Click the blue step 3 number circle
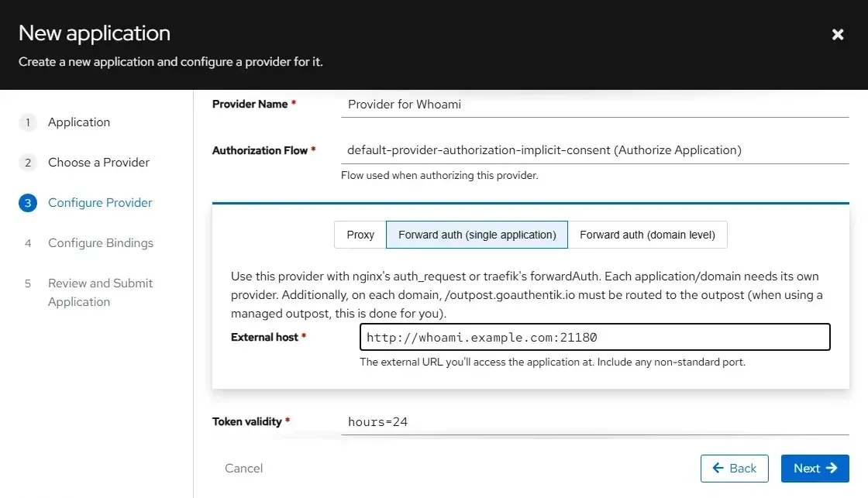Image resolution: width=868 pixels, height=498 pixels. (28, 203)
